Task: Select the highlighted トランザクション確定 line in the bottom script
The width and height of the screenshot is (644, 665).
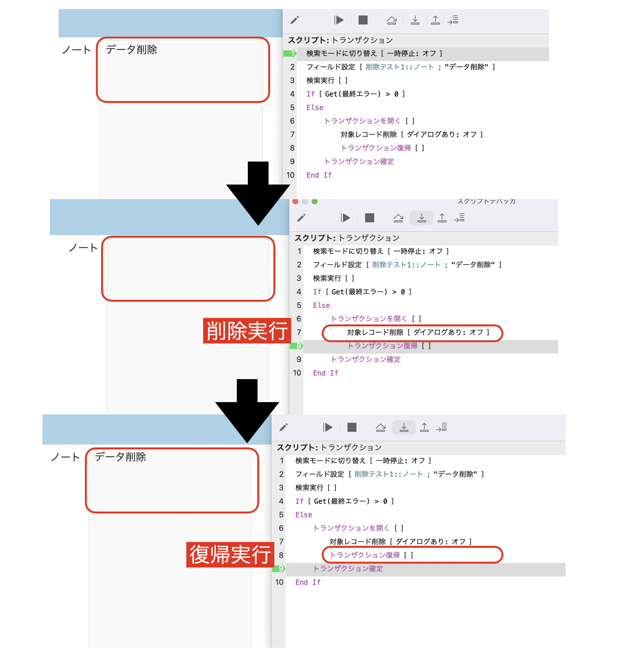Action: pos(348,569)
